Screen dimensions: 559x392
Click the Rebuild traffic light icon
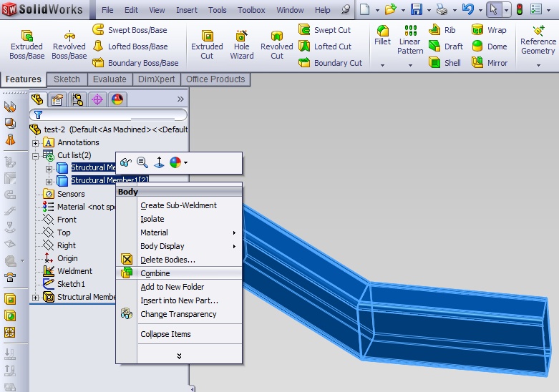[520, 9]
